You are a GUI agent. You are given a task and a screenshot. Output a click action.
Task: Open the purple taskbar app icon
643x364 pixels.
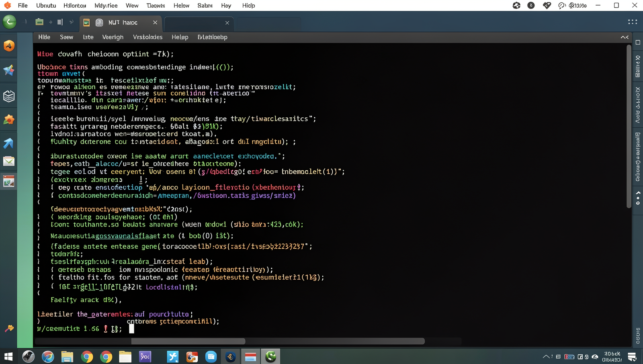pyautogui.click(x=145, y=356)
